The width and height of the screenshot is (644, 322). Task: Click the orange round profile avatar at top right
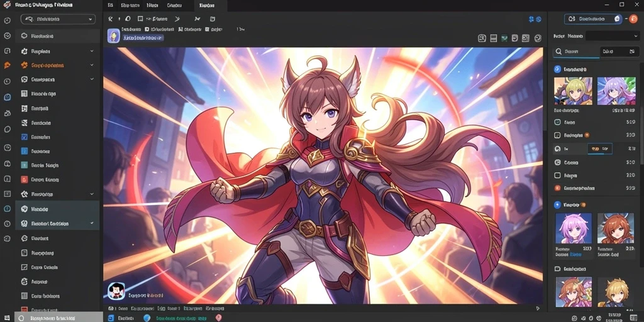tap(633, 19)
